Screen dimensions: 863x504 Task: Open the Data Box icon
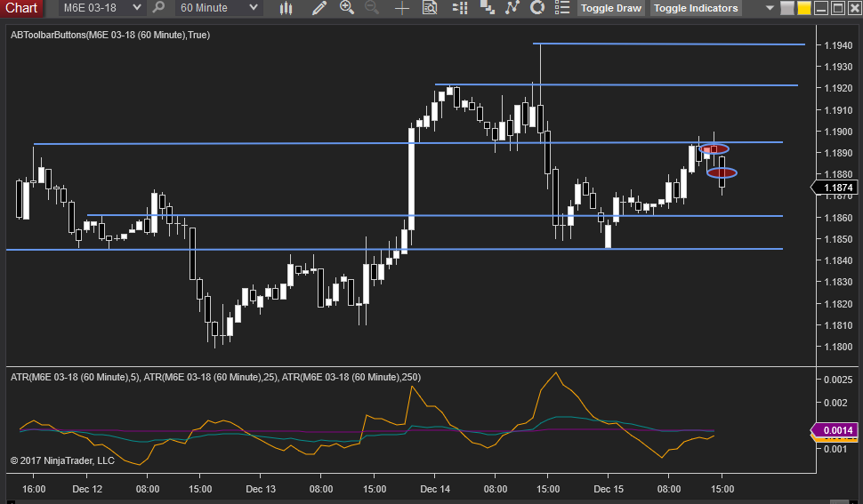(x=430, y=8)
